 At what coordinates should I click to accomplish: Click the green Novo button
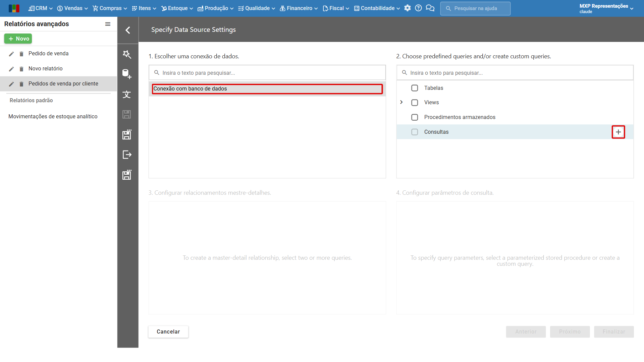(x=18, y=39)
